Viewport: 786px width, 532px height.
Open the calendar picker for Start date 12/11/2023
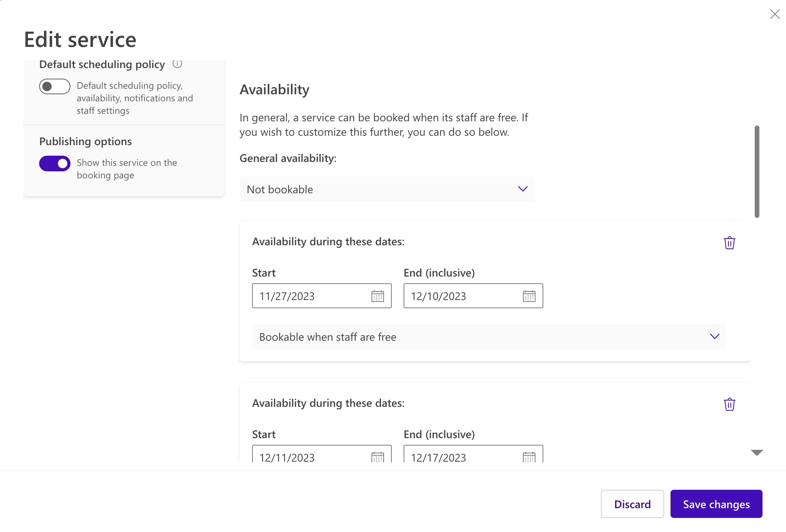coord(377,456)
